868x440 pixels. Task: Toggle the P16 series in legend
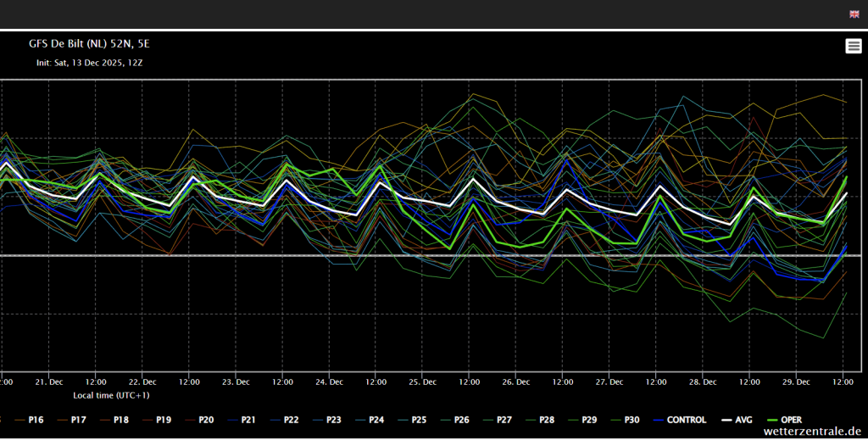click(36, 420)
